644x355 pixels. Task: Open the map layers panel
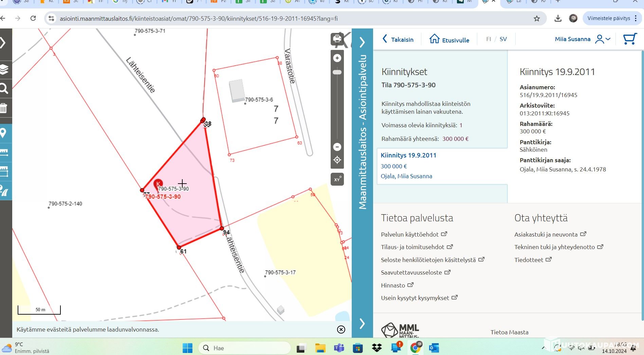[4, 69]
